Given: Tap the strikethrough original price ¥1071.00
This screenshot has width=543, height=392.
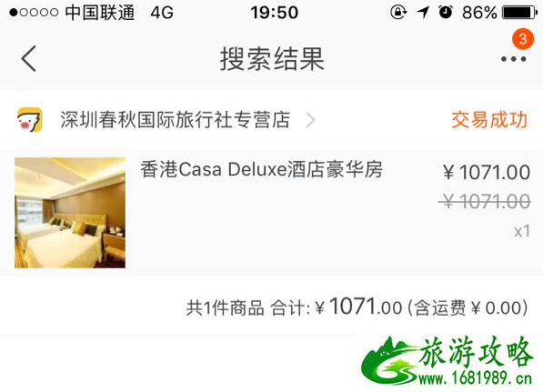Looking at the screenshot, I should [485, 201].
